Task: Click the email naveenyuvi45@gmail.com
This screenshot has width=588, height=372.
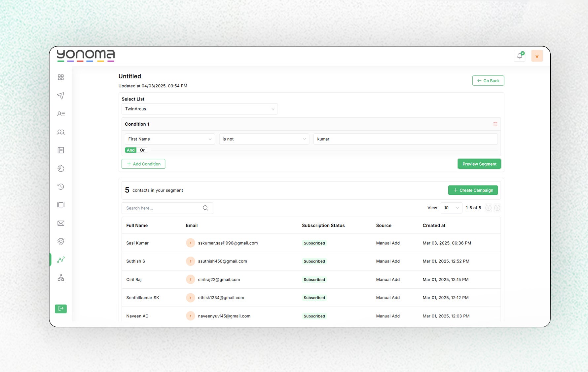Action: (224, 316)
